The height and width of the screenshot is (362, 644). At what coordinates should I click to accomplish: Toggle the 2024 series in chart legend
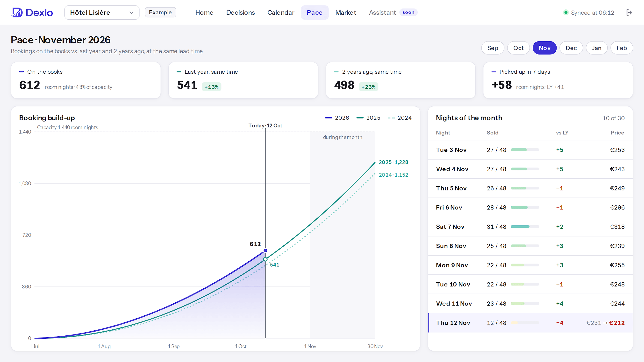(399, 118)
